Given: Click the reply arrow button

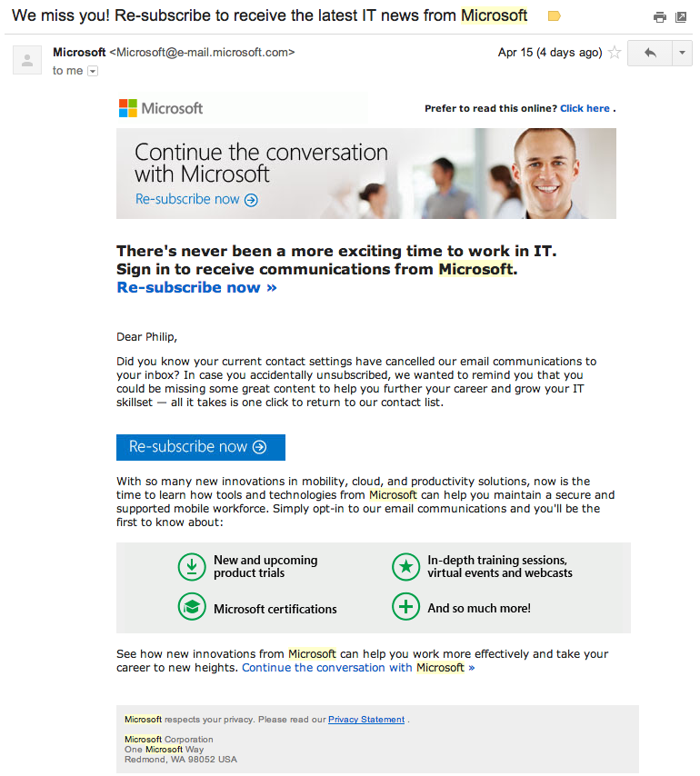Looking at the screenshot, I should [650, 53].
